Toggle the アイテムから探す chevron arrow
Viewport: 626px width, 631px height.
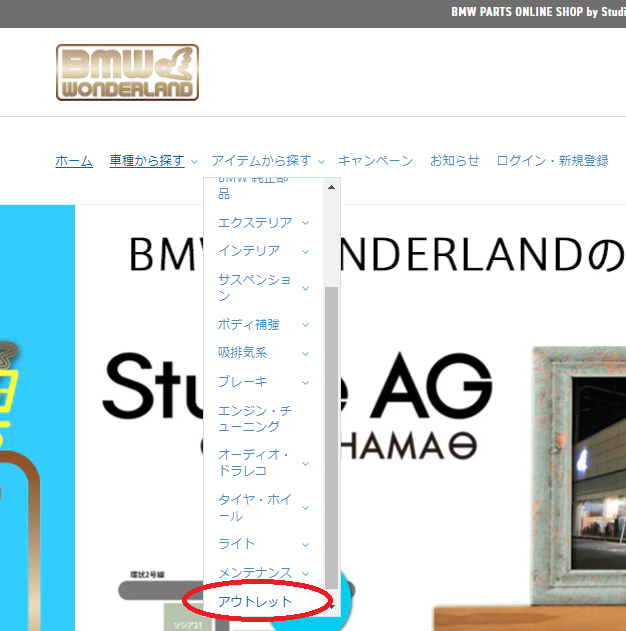(321, 162)
